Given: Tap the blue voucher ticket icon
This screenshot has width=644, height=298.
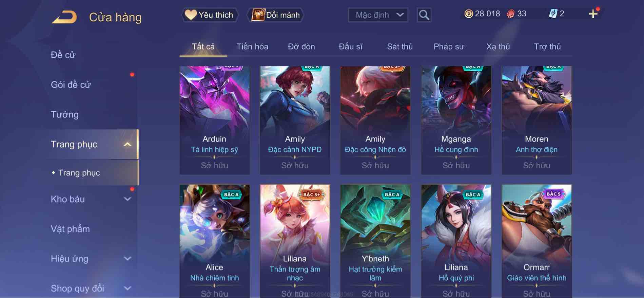Looking at the screenshot, I should 553,14.
